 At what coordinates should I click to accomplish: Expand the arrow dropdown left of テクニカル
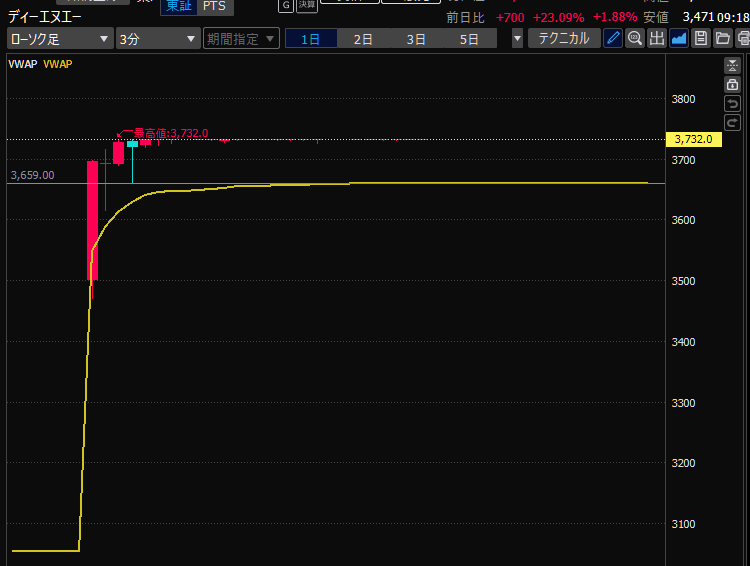(x=517, y=39)
